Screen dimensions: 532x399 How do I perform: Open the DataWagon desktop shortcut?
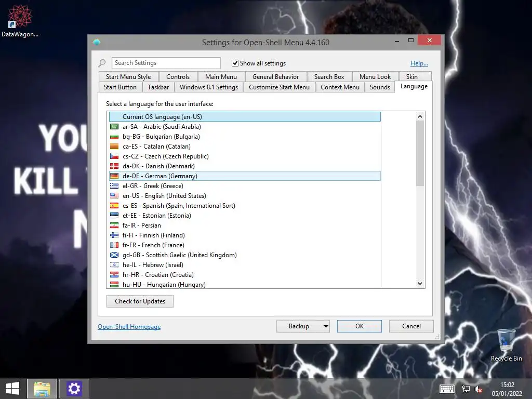tap(20, 20)
